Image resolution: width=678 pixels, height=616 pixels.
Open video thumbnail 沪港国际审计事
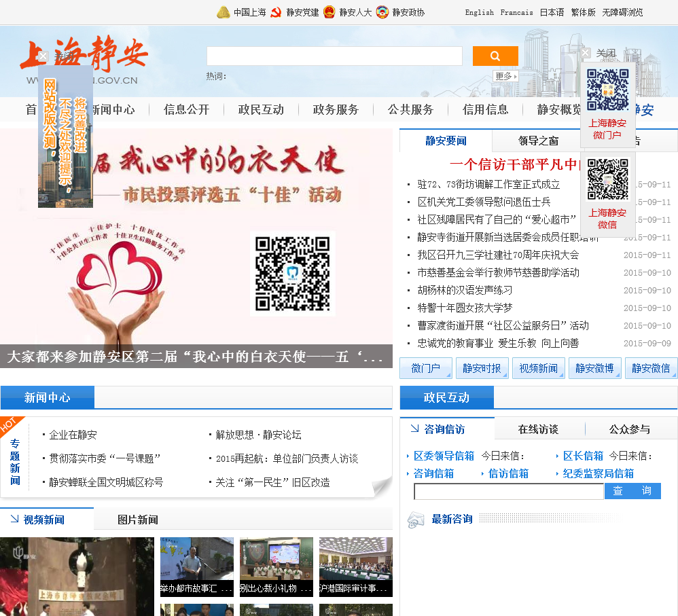click(x=356, y=566)
